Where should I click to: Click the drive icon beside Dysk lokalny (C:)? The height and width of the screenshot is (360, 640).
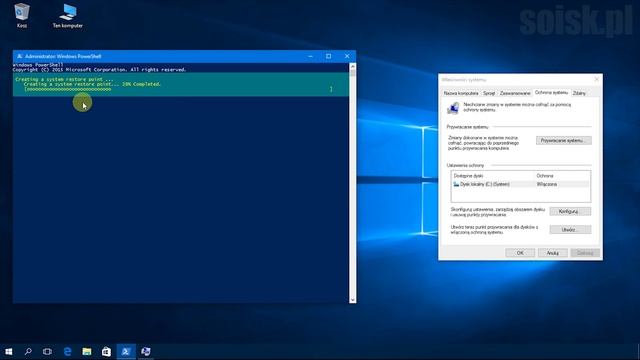click(456, 184)
